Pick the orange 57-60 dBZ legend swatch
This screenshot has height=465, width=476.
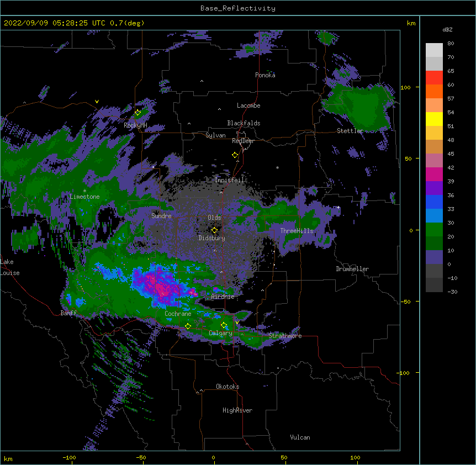coord(434,92)
